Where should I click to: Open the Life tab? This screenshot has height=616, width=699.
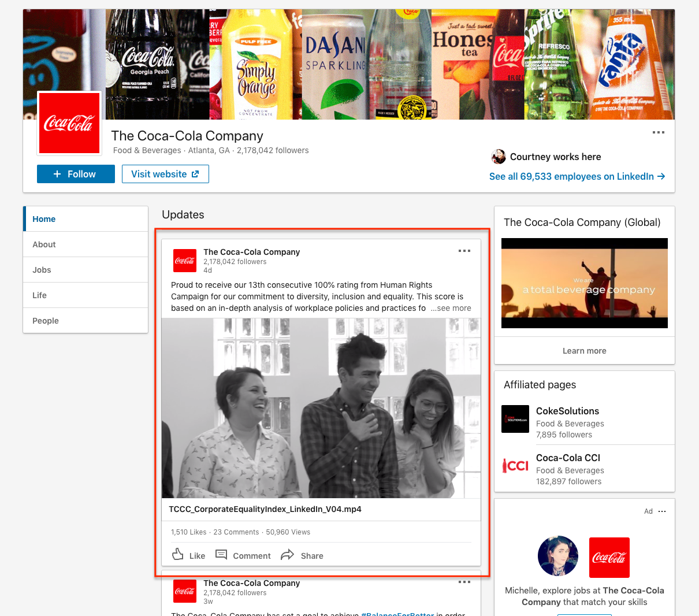click(85, 295)
